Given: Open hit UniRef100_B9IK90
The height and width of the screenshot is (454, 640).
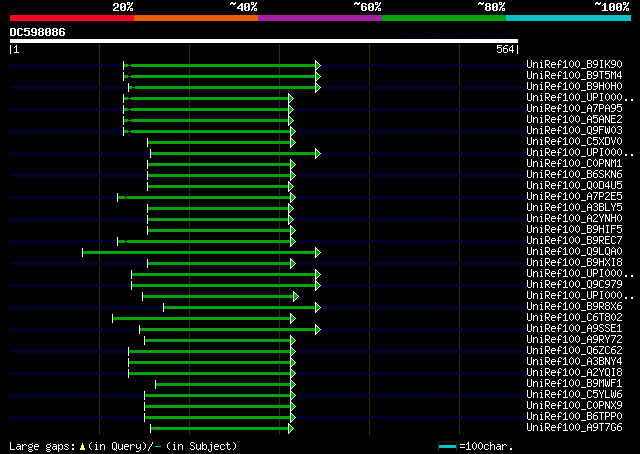Looking at the screenshot, I should [x=574, y=65].
